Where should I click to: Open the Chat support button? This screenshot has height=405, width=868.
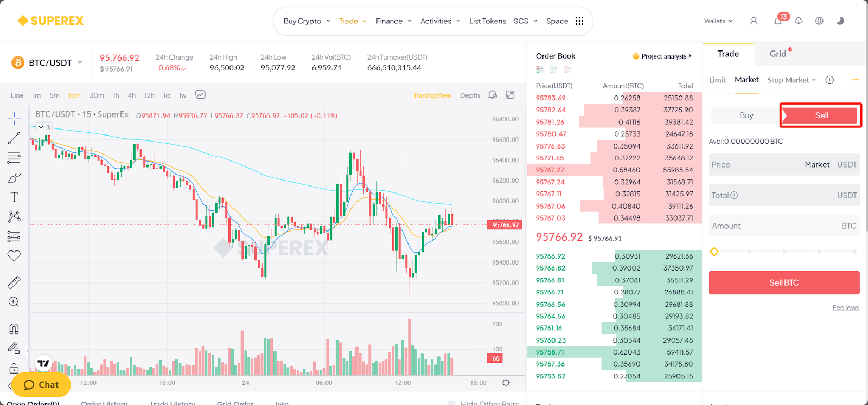tap(41, 384)
